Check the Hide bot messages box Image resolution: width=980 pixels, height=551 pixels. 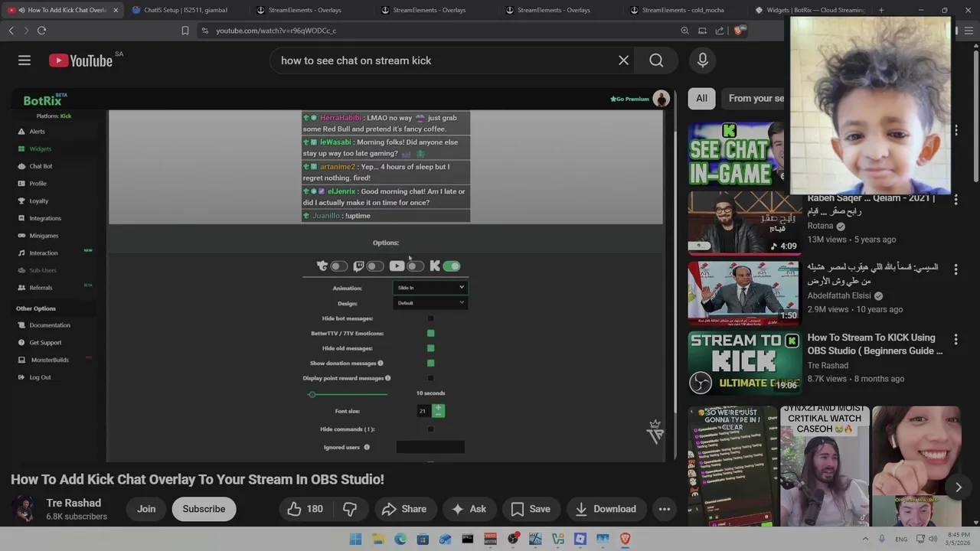click(x=430, y=318)
